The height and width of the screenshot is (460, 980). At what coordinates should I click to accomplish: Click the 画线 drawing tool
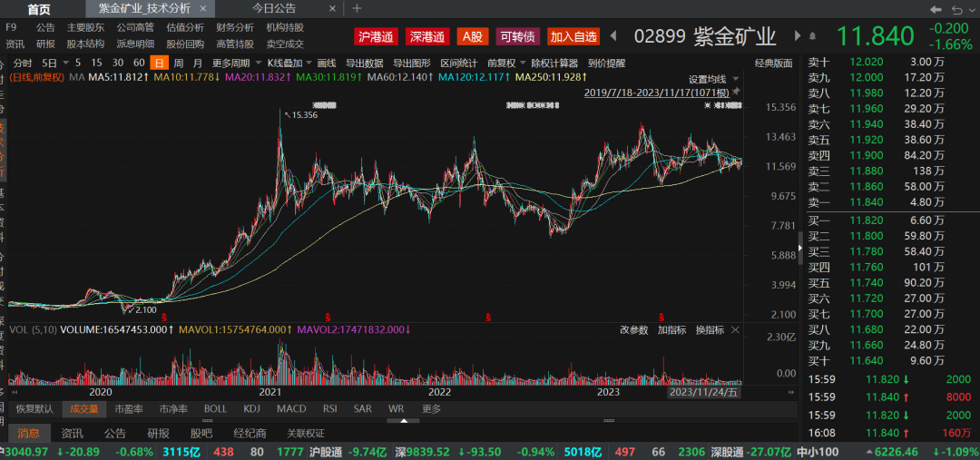(327, 64)
